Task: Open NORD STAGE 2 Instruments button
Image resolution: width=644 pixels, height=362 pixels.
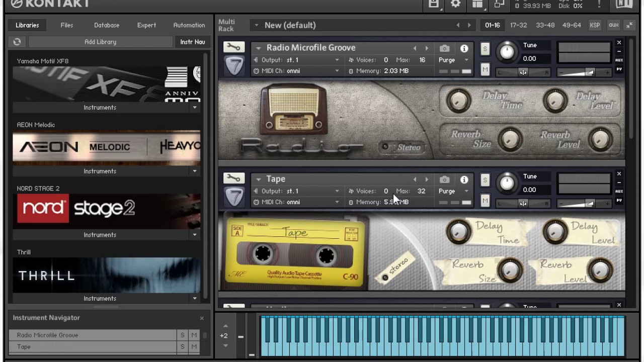Action: pos(100,235)
